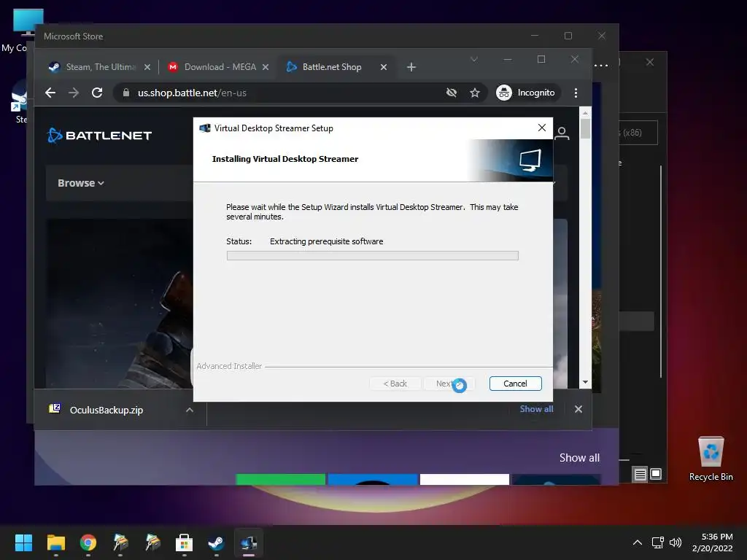Open Chrome tab search chevron
The image size is (747, 560).
[474, 59]
